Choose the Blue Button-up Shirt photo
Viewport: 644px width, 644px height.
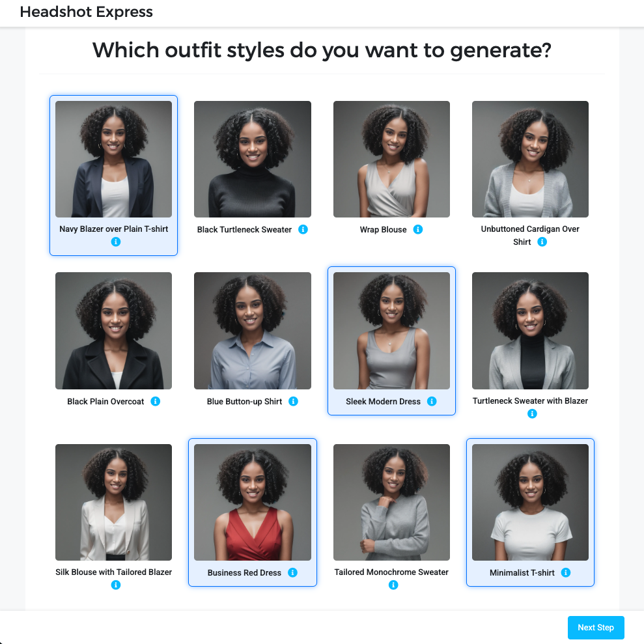253,331
